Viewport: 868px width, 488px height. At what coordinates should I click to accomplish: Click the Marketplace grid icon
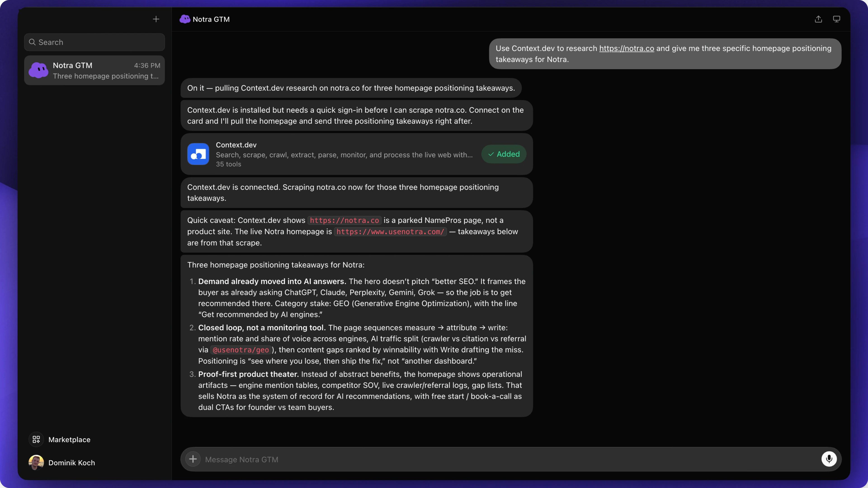(x=36, y=439)
